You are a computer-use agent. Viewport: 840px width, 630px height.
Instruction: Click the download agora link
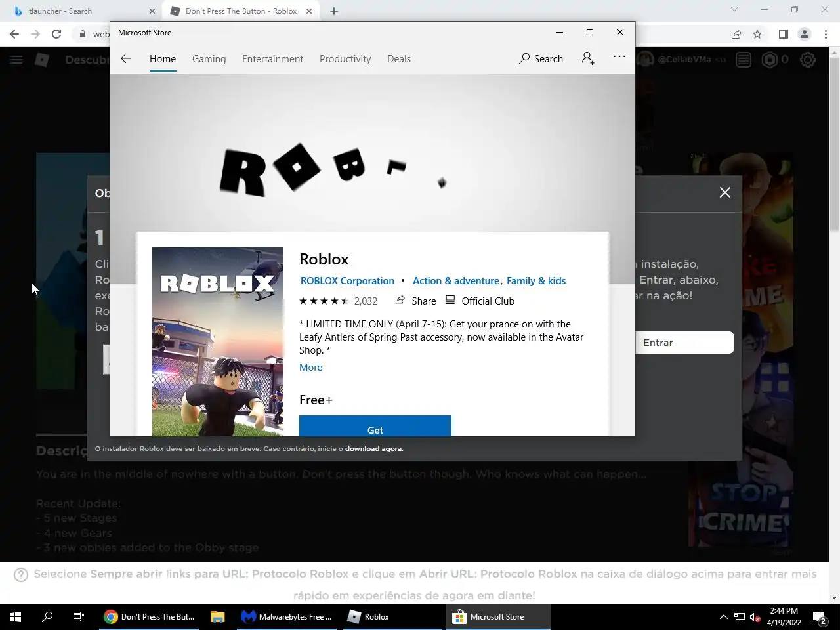tap(373, 449)
